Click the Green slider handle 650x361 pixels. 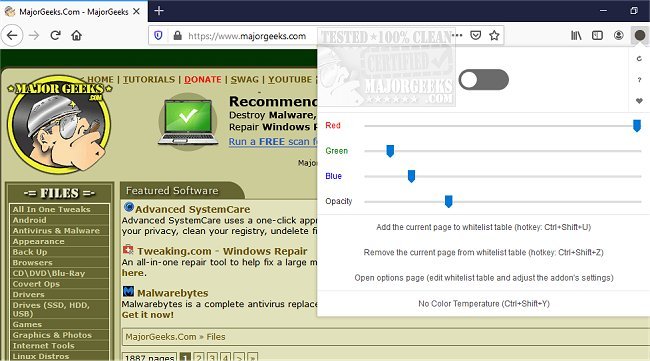(390, 151)
